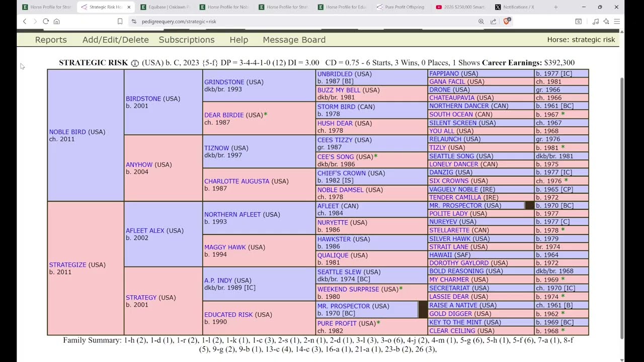The height and width of the screenshot is (362, 644).
Task: Open the PURE PROFIT pedigree link
Action: click(338, 323)
